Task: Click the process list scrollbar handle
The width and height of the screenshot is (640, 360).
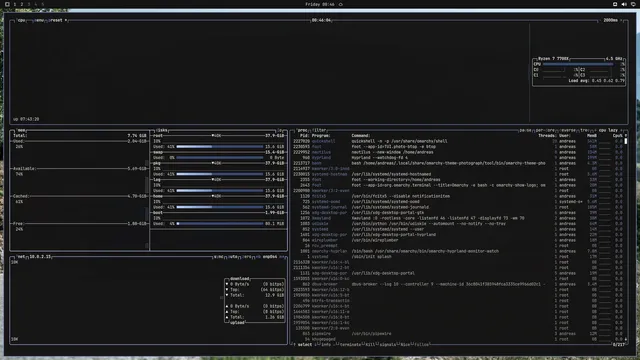Action: point(626,141)
